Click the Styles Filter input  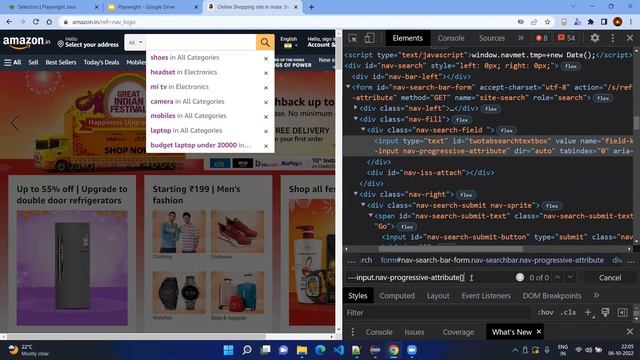[x=437, y=313]
